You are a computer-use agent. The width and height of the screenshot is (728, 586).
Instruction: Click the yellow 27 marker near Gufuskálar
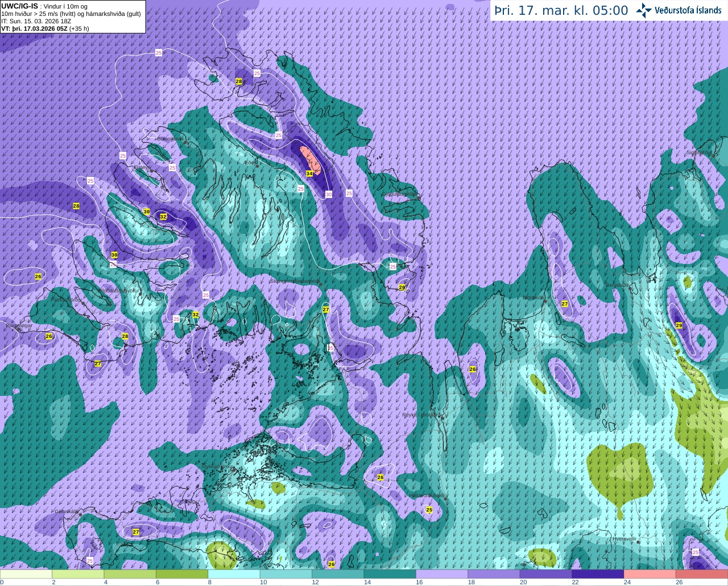tap(136, 532)
